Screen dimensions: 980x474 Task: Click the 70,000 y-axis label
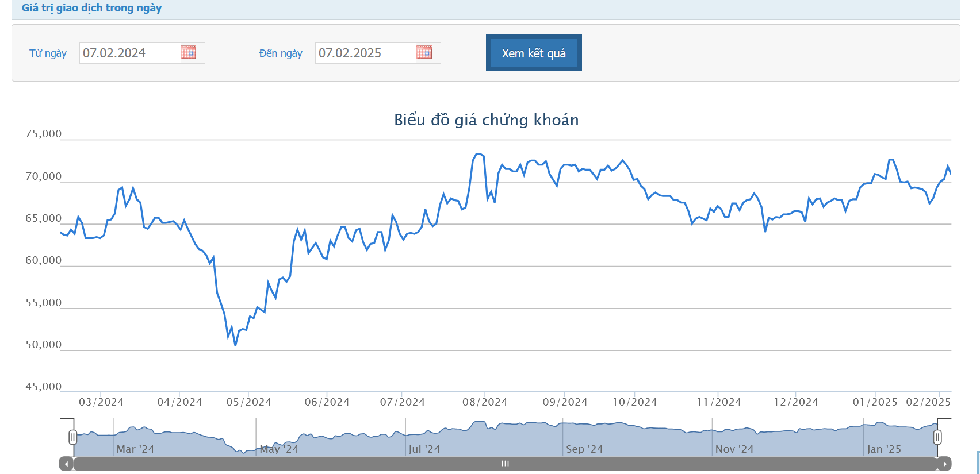43,176
